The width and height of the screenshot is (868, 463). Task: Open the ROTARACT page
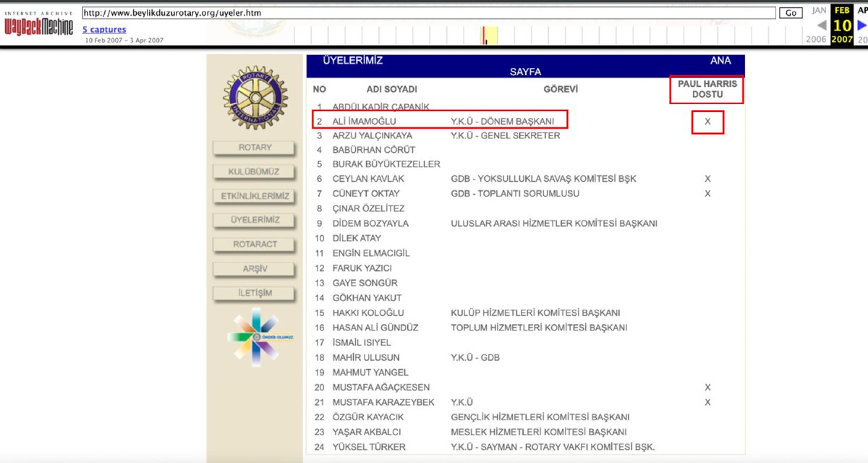pyautogui.click(x=252, y=245)
